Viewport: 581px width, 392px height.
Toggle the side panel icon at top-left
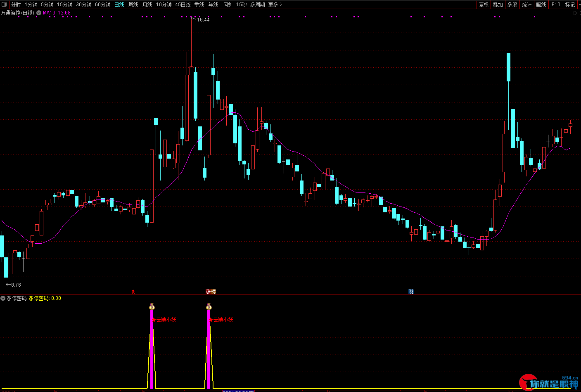pyautogui.click(x=4, y=5)
